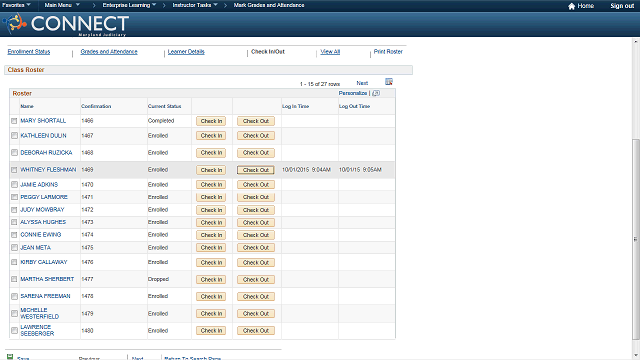The height and width of the screenshot is (360, 640).
Task: Select the KIRBY CALLAWAY checkbox
Action: [x=14, y=262]
